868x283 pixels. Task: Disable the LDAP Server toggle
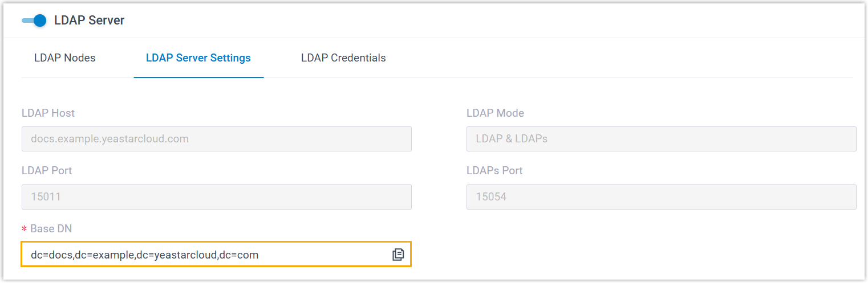click(34, 20)
